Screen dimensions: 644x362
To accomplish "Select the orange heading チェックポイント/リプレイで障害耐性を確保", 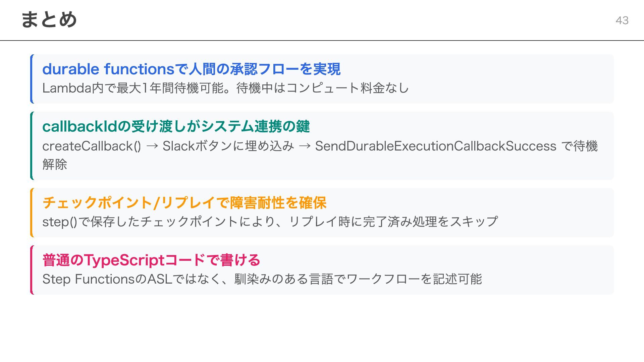I will [184, 203].
